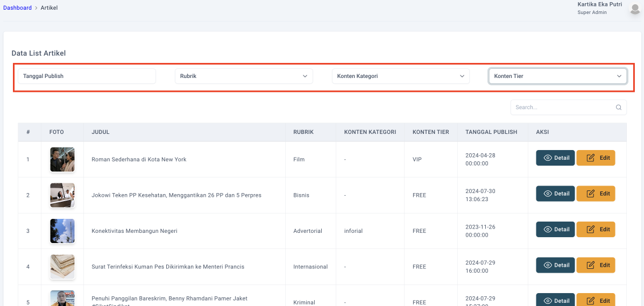Click the photo thumbnail of Penuhi Panggilan Bareskrim

pyautogui.click(x=62, y=298)
